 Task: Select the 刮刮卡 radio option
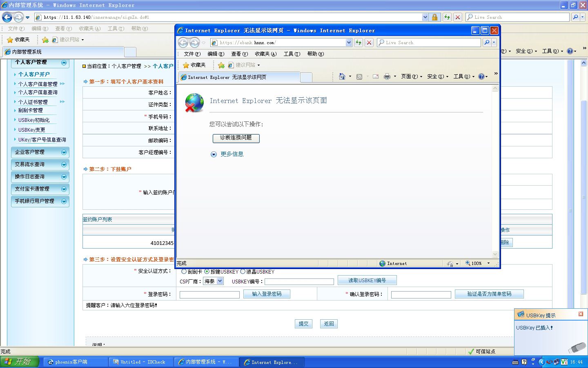tap(184, 271)
